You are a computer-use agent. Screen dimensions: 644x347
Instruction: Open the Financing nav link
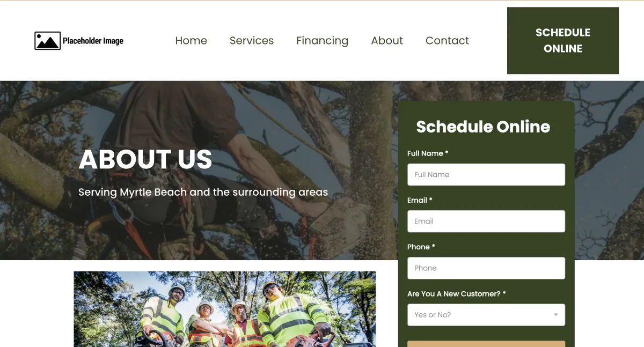pos(323,41)
